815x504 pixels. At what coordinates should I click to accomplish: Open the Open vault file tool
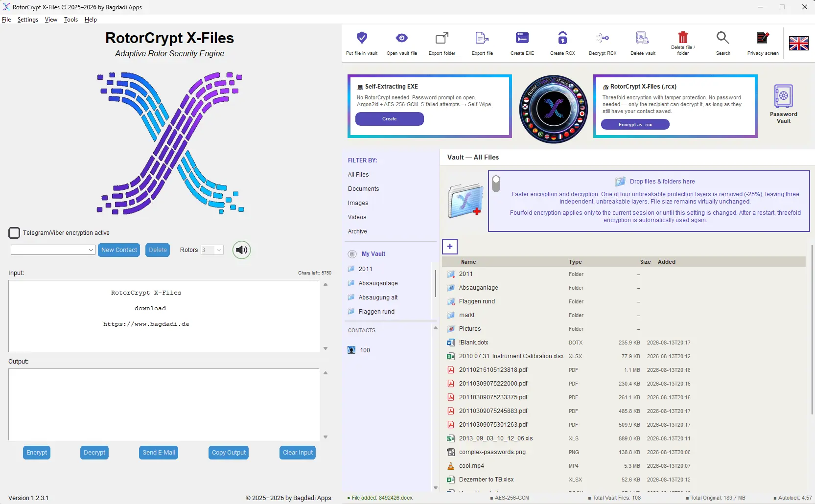pyautogui.click(x=402, y=38)
